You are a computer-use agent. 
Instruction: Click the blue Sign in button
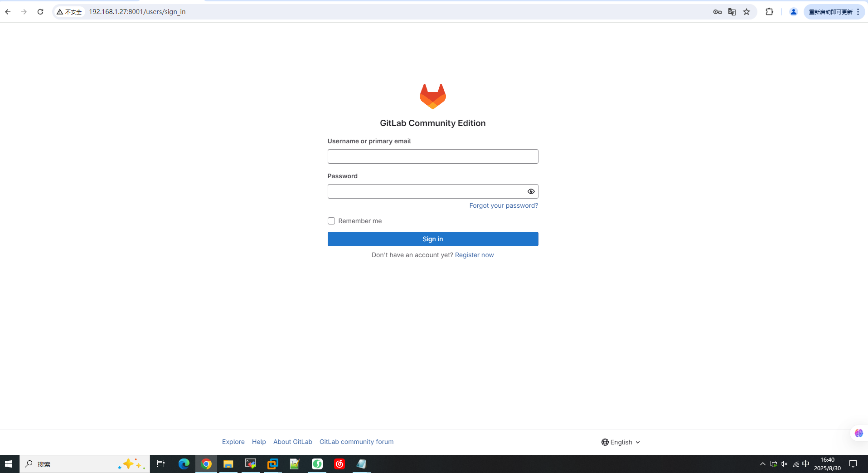coord(432,239)
